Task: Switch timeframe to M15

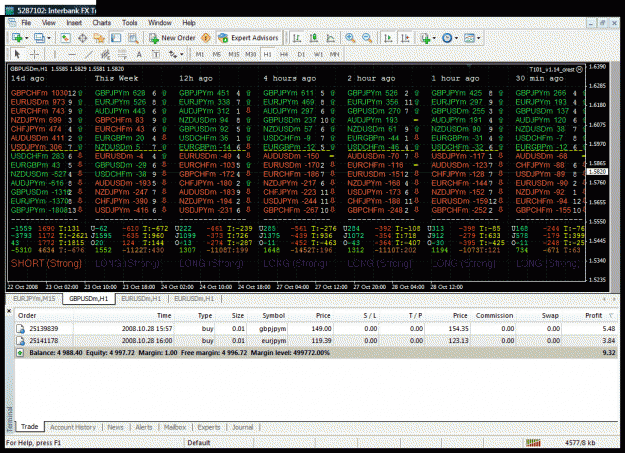Action: pyautogui.click(x=234, y=54)
